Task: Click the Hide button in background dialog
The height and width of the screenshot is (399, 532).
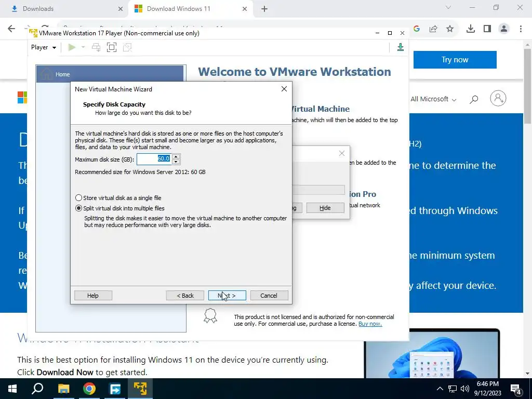Action: point(325,208)
